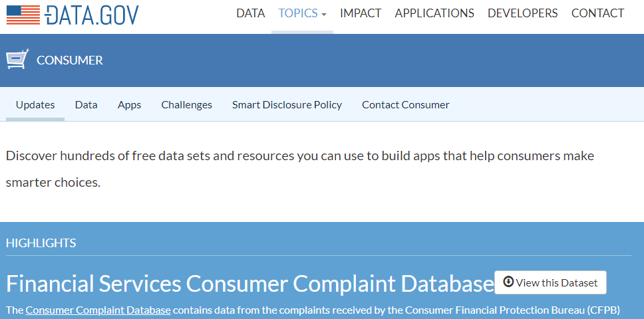Follow the Consumer Complaint Database hyperlink
The image size is (644, 319).
pos(98,310)
